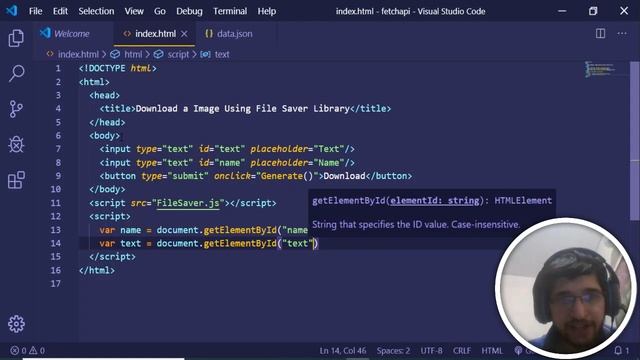Click the script symbol icon in breadcrumb

point(158,54)
